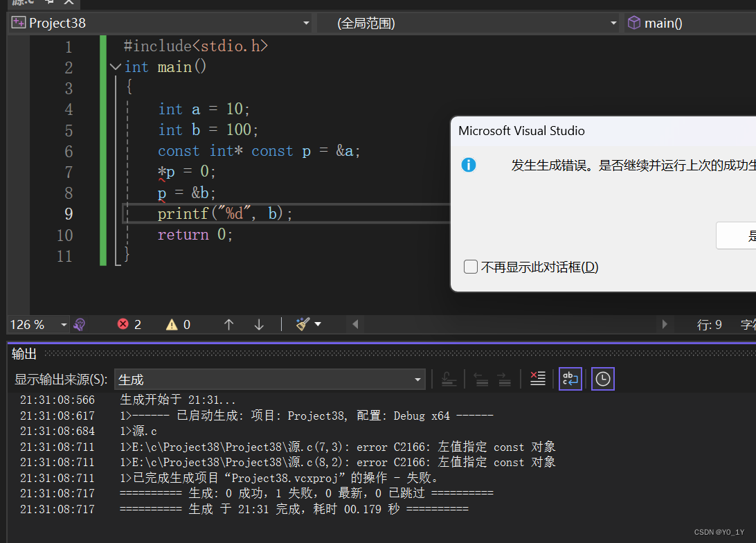The height and width of the screenshot is (543, 756).
Task: Run Code Cleanup with the broom icon
Action: (303, 323)
